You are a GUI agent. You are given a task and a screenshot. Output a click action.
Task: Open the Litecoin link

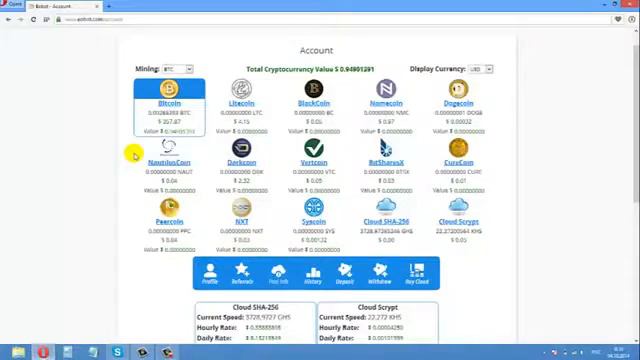click(241, 103)
